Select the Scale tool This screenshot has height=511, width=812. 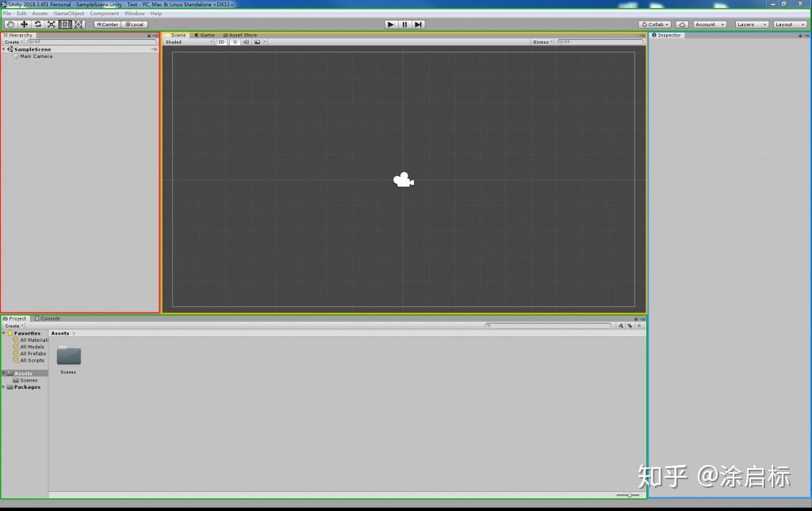[52, 25]
